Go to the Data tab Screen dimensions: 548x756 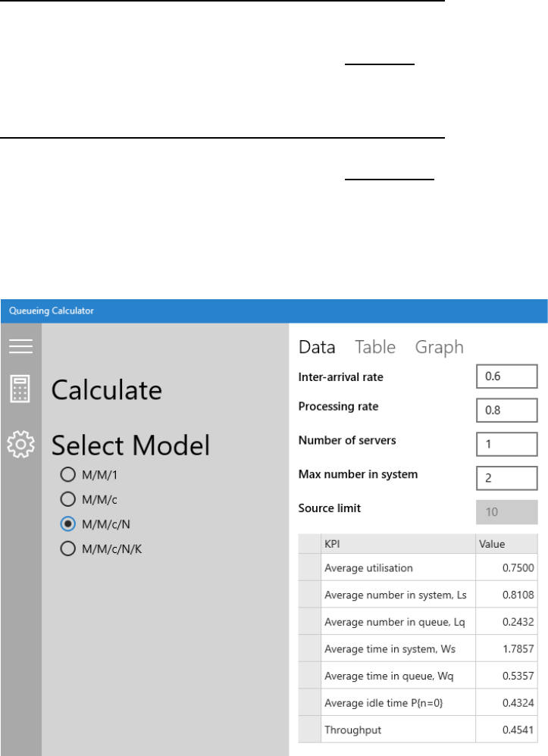(317, 347)
